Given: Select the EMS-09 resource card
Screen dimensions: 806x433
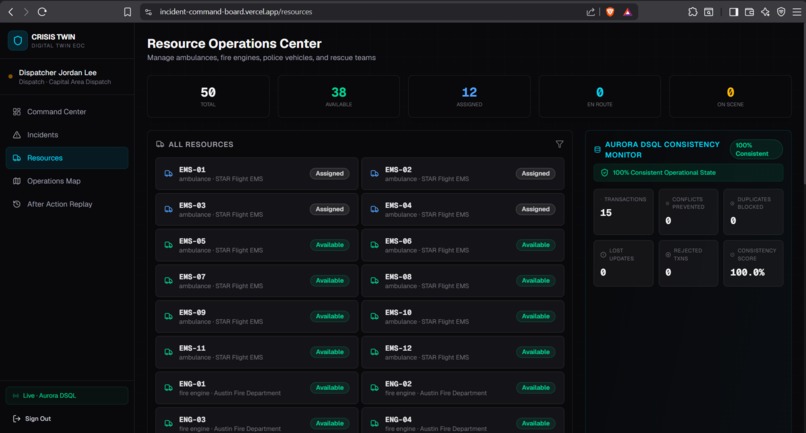Looking at the screenshot, I should pos(257,316).
